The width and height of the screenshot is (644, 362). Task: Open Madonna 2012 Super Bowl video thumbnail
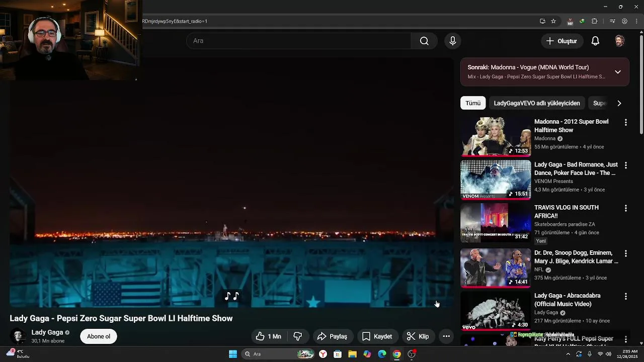[496, 137]
